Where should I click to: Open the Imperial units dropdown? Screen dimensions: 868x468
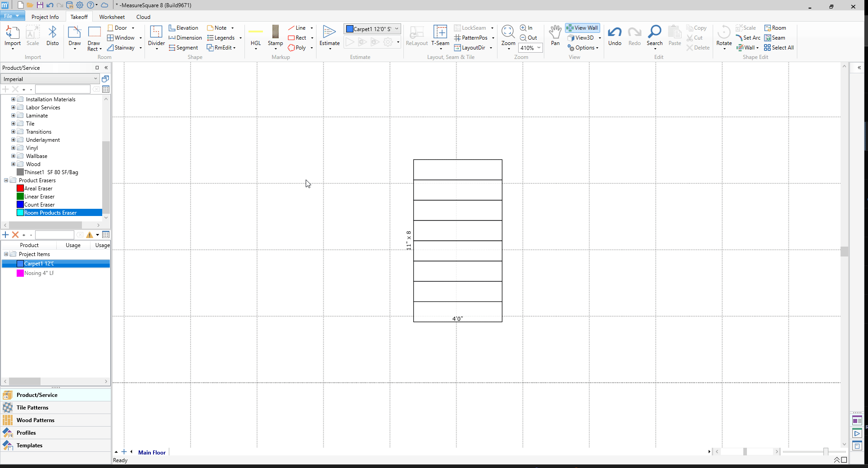click(x=50, y=79)
